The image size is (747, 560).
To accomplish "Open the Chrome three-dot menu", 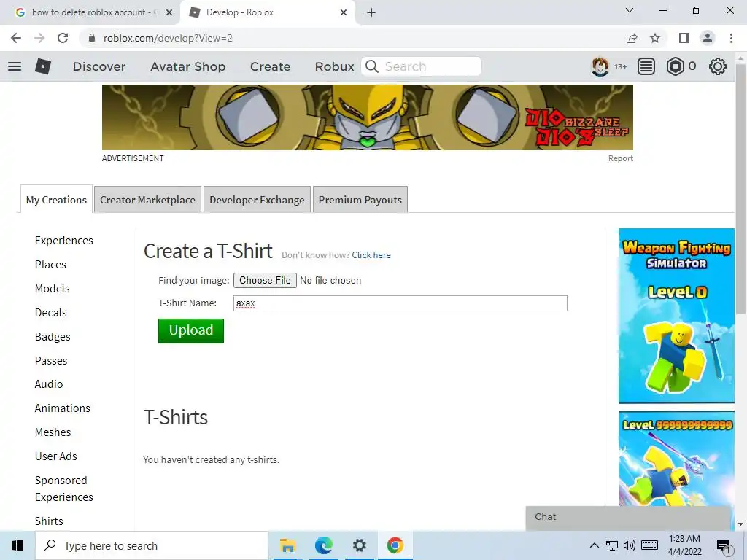I will tap(731, 38).
